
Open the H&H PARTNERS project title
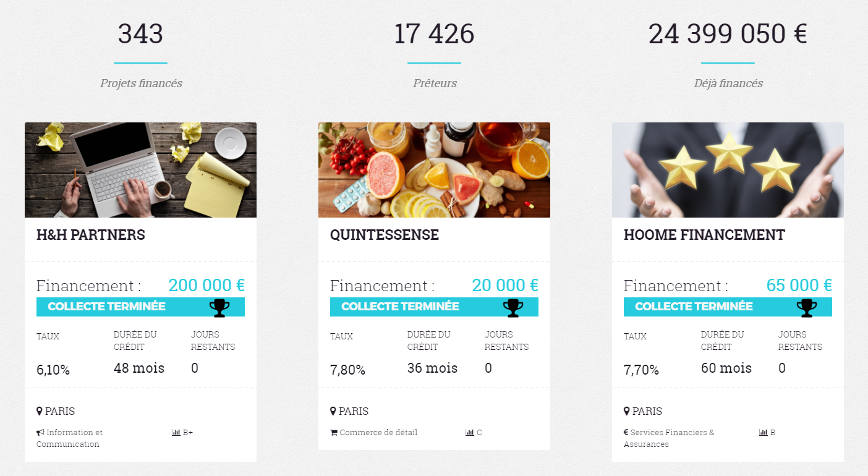click(91, 235)
